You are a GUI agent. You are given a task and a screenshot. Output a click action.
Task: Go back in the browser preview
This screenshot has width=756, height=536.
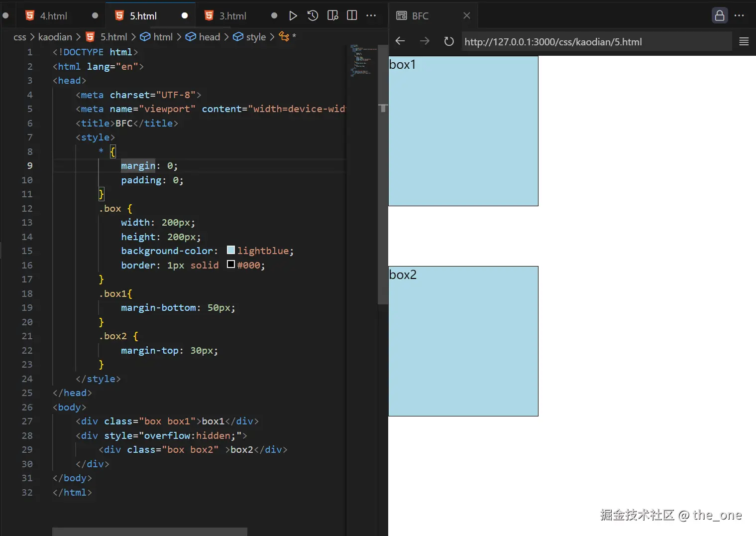[400, 41]
